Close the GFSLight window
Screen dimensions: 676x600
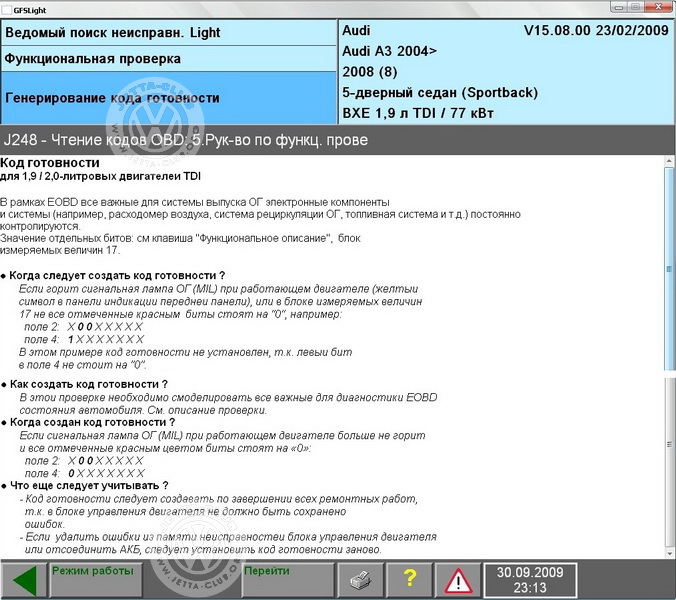pyautogui.click(x=658, y=7)
